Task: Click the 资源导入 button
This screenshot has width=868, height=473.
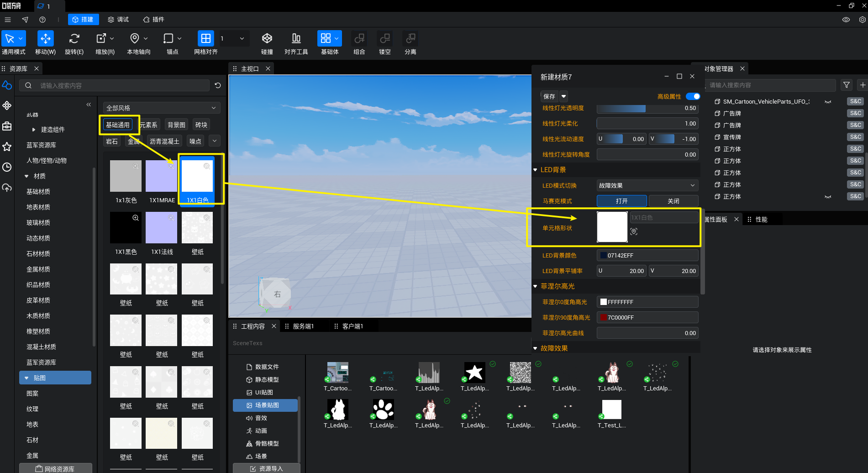Action: (267, 468)
